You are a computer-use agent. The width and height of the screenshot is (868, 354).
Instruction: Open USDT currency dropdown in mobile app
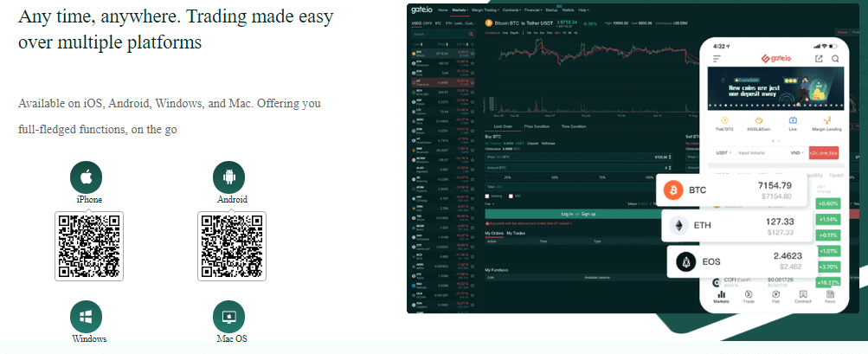724,152
